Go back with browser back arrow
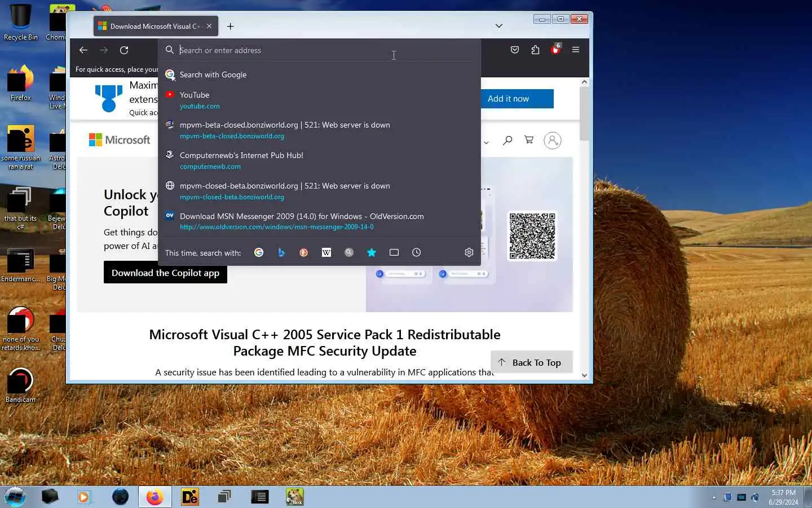This screenshot has width=812, height=508. [x=83, y=50]
